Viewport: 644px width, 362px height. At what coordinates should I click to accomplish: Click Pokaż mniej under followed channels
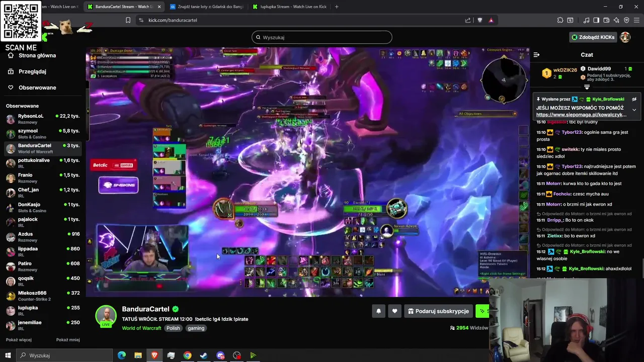click(x=68, y=340)
